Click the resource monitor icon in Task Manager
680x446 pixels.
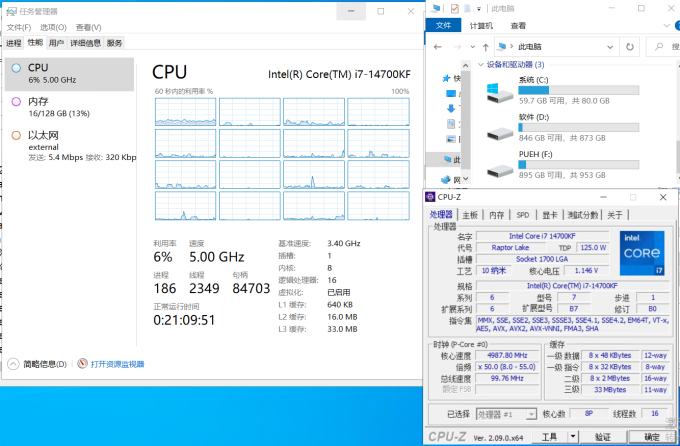pos(82,364)
